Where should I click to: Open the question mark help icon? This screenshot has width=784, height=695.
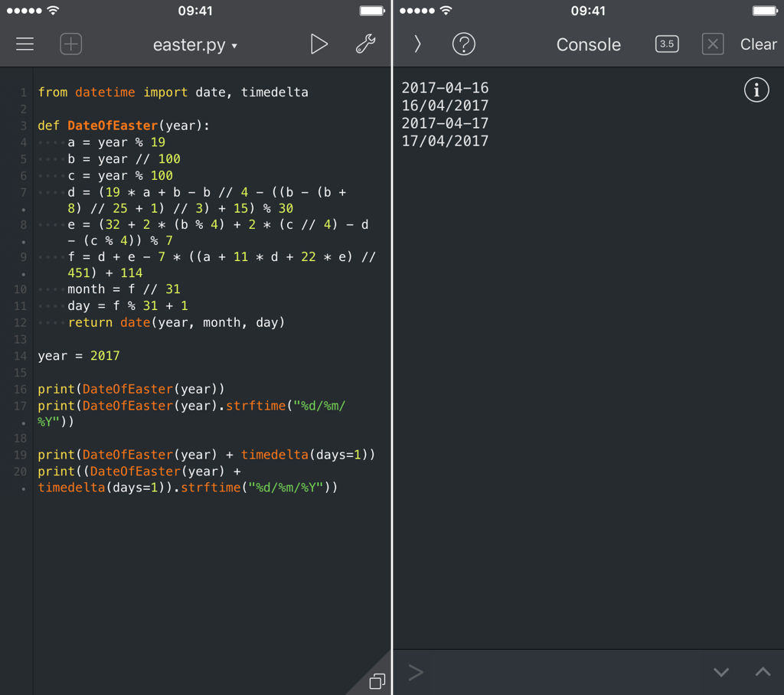(463, 44)
